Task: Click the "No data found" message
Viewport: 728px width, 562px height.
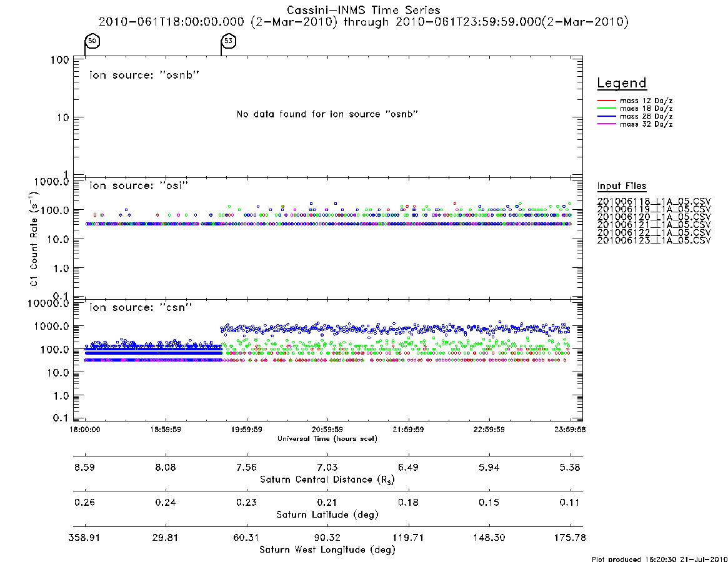Action: tap(327, 114)
